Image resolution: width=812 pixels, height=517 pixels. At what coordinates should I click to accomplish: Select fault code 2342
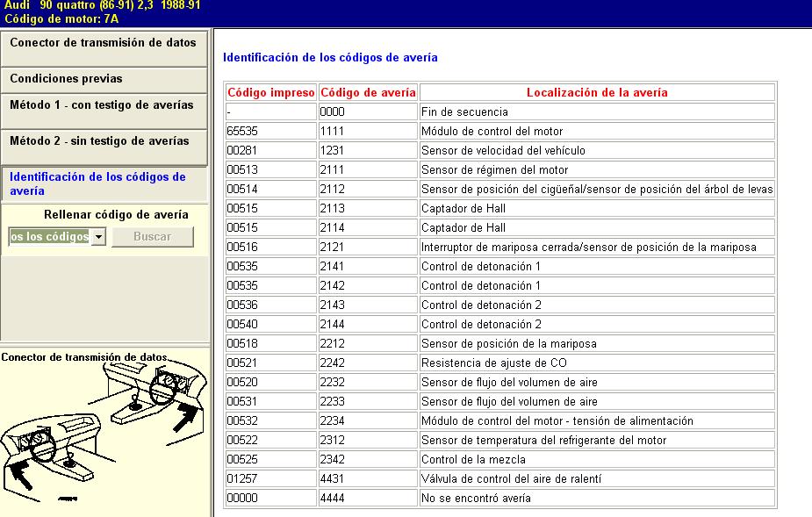[x=368, y=459]
